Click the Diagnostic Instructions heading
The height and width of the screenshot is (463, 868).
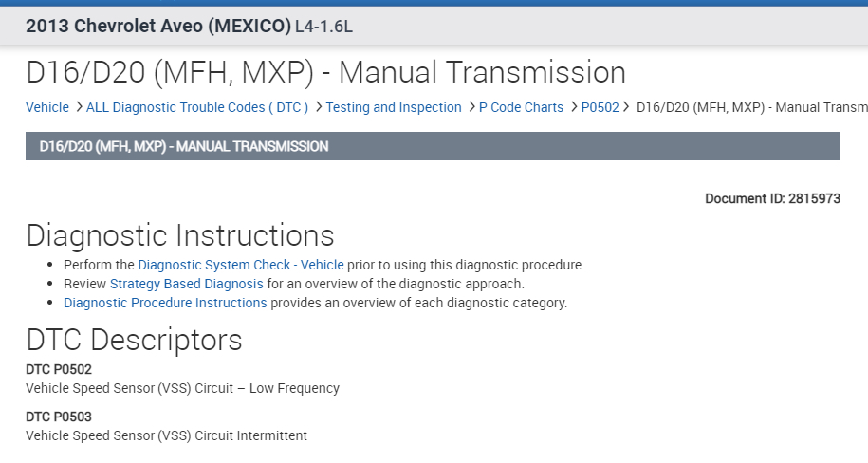(180, 235)
